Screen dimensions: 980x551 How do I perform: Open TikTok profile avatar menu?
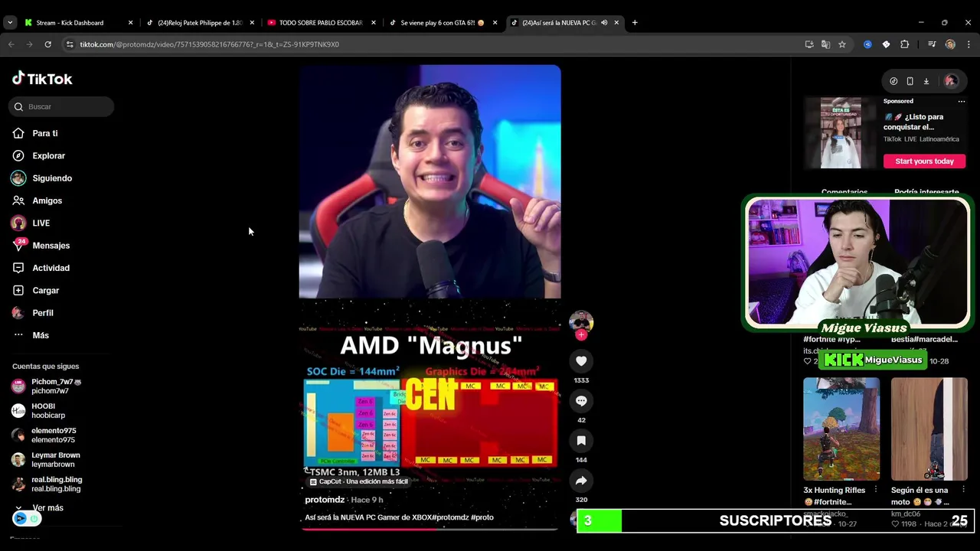pyautogui.click(x=951, y=80)
